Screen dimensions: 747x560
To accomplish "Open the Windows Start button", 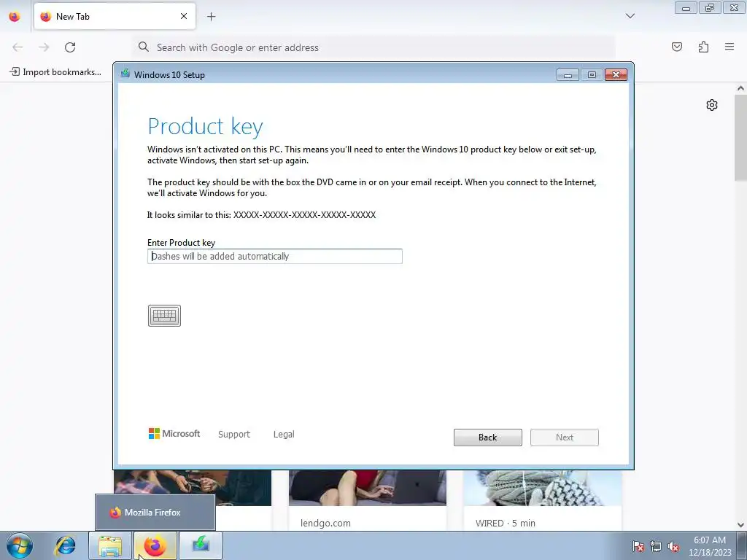I will point(20,545).
